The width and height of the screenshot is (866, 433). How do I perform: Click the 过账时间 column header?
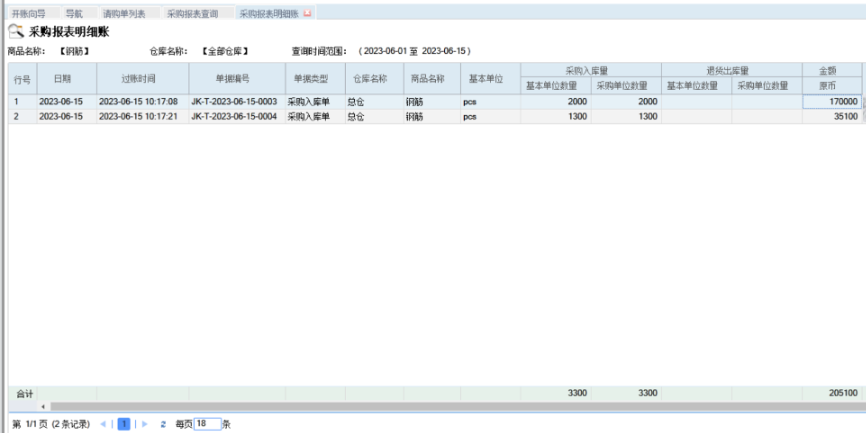tap(138, 78)
